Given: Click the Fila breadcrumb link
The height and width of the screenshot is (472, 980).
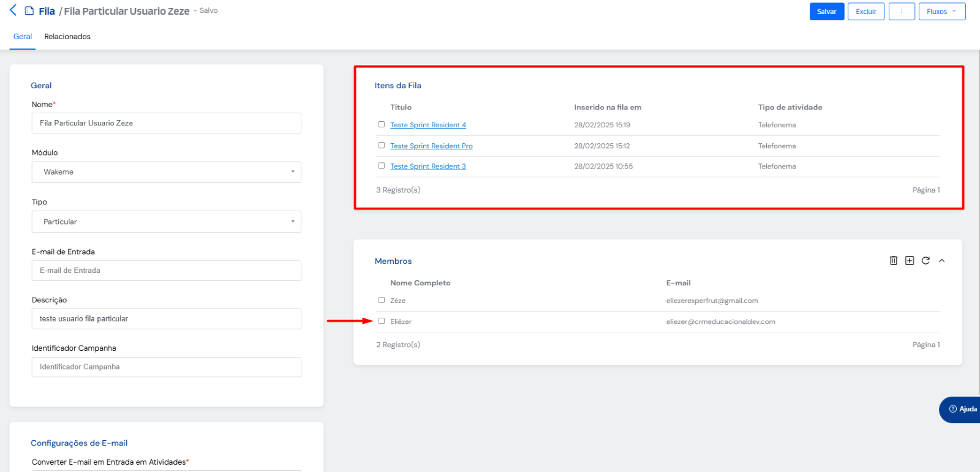Looking at the screenshot, I should tap(47, 11).
